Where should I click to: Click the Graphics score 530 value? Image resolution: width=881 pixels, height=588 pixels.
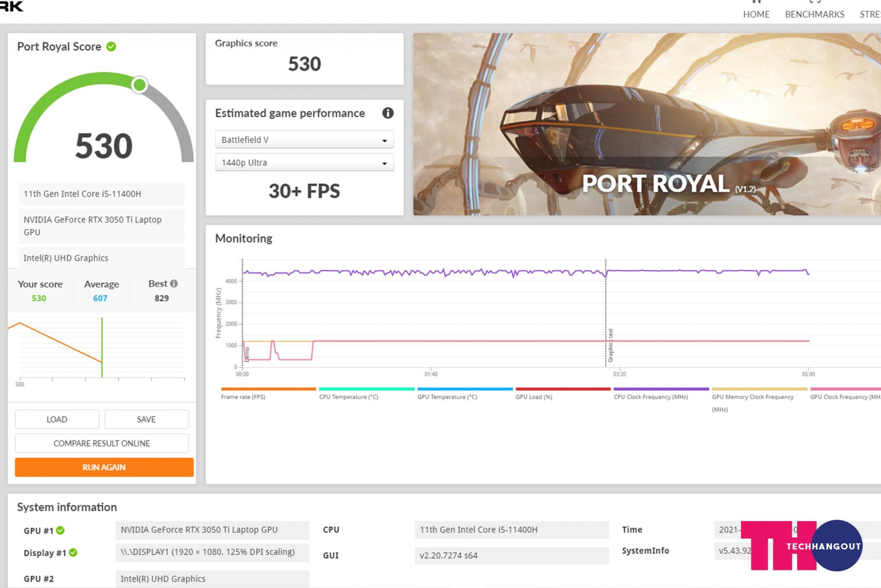(x=305, y=64)
